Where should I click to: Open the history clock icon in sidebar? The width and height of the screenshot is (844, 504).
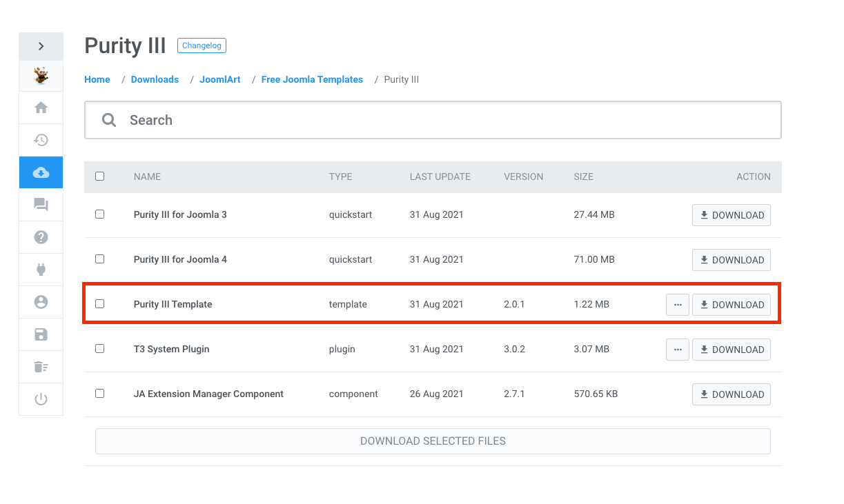click(41, 140)
